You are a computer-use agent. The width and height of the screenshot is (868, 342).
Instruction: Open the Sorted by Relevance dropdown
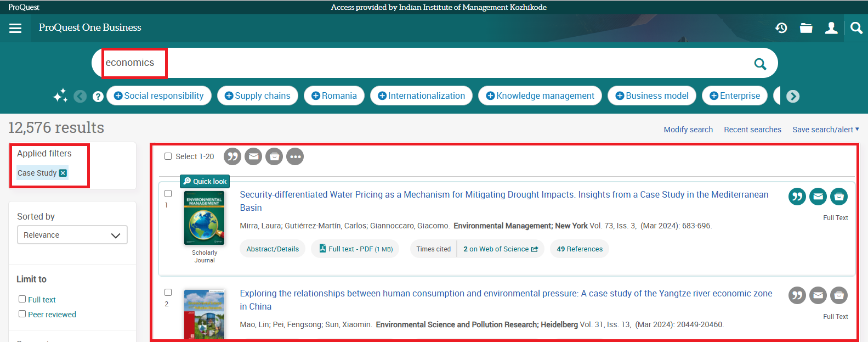[72, 235]
